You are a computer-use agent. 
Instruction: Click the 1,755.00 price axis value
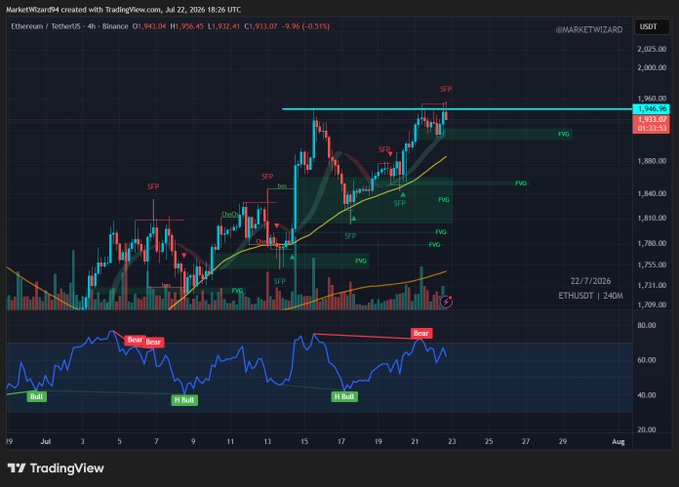[x=651, y=264]
